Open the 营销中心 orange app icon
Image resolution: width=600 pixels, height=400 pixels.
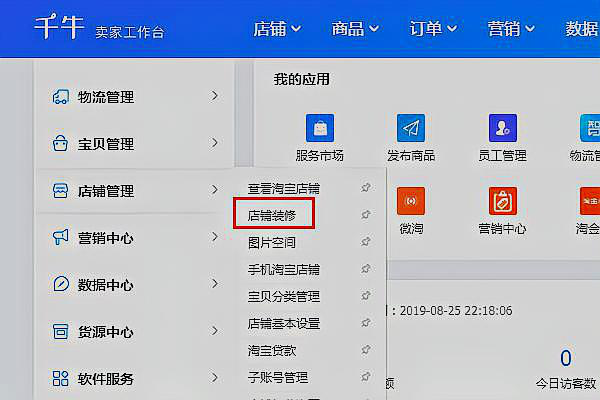[x=503, y=201]
